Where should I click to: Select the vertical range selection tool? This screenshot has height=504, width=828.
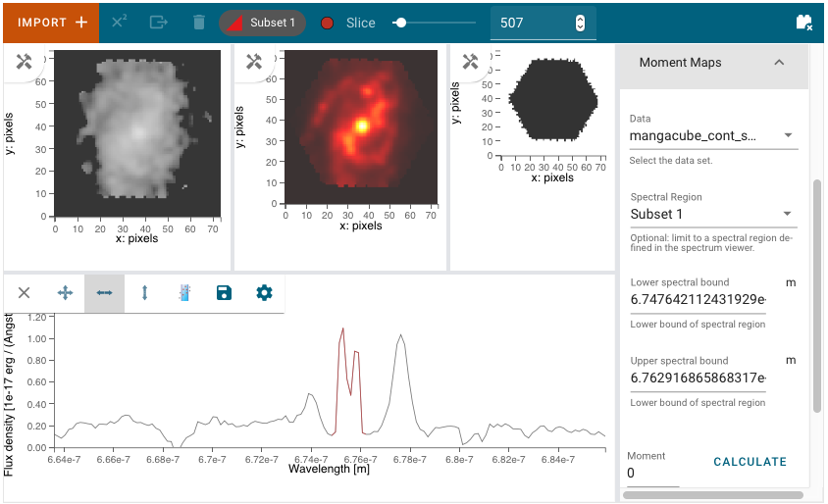[144, 292]
